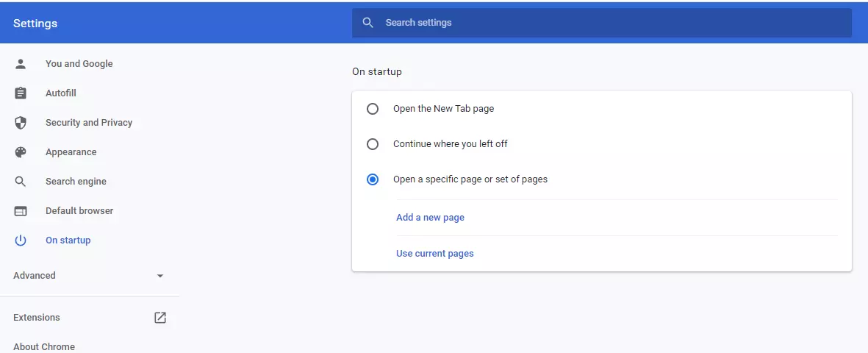Screen dimensions: 868x353
Task: Click the Search engine magnifier icon in sidebar
Action: click(21, 182)
